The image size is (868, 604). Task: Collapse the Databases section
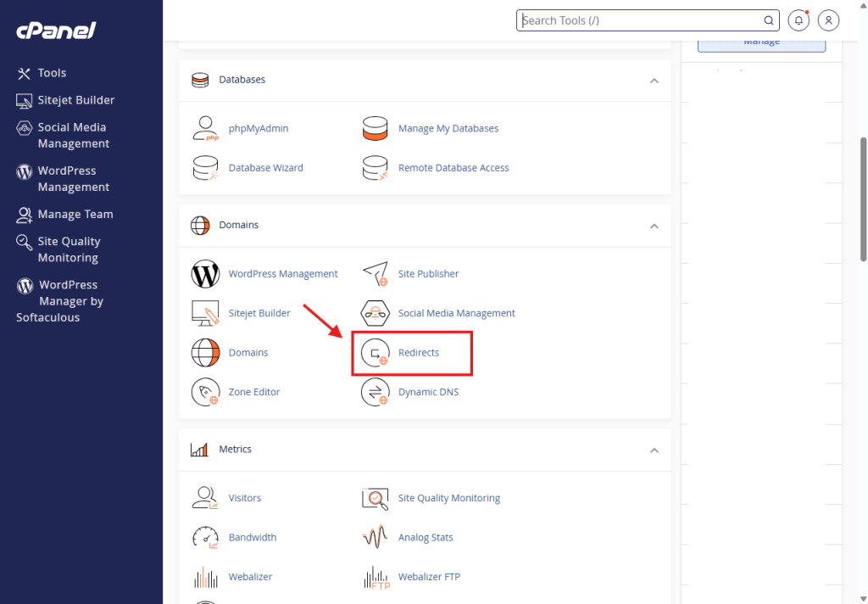[654, 81]
